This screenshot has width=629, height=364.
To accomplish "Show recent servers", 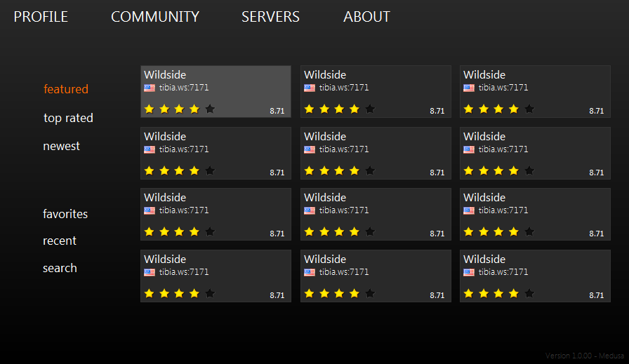I will 60,241.
